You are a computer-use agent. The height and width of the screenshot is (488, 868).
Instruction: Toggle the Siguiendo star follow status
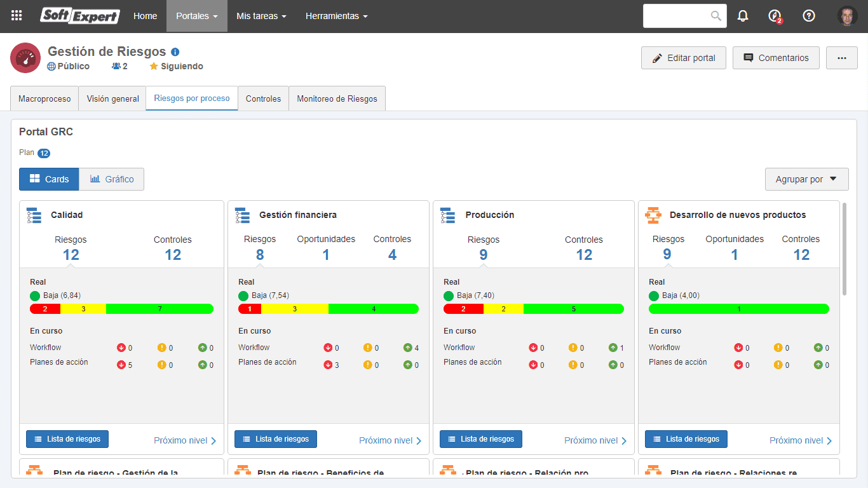point(176,66)
